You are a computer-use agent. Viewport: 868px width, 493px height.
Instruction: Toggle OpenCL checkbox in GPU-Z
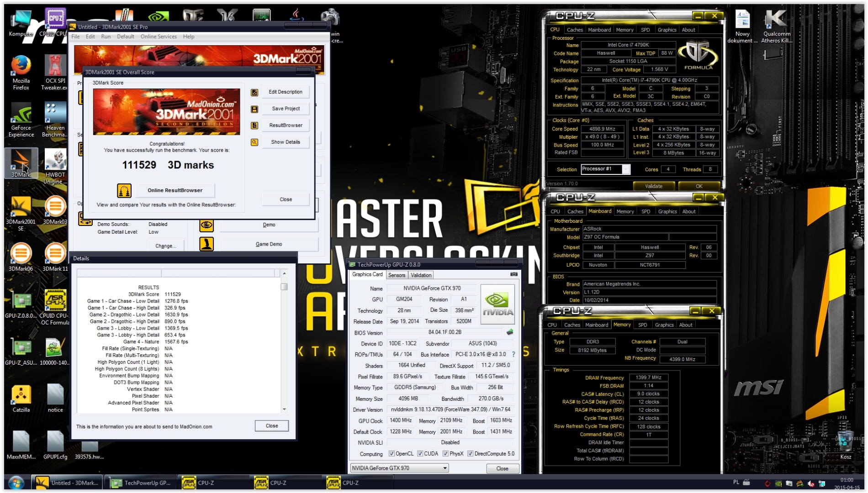392,454
